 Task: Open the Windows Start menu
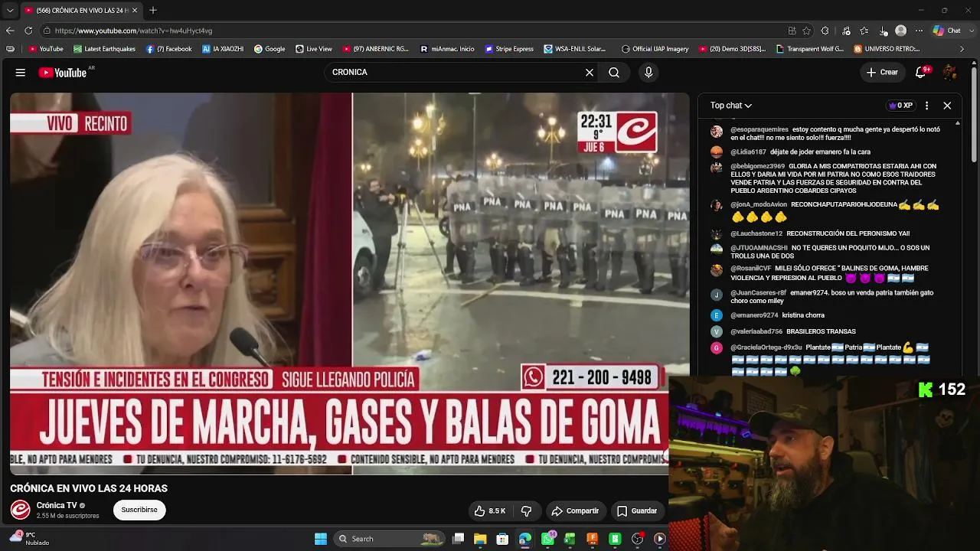point(321,539)
